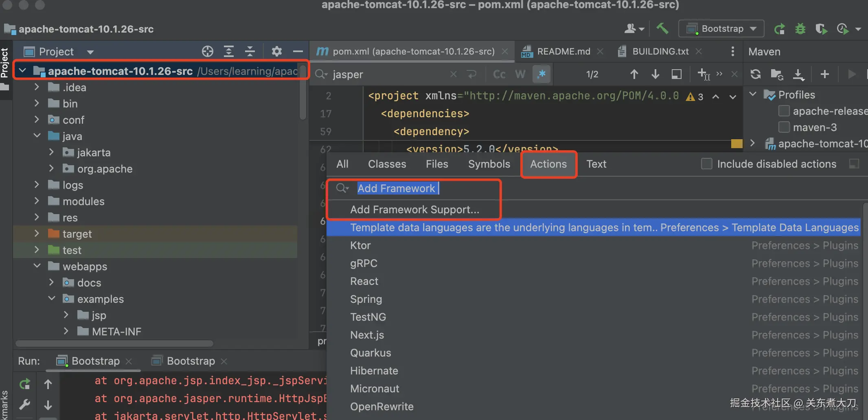Click the Add Framework search field
This screenshot has height=420, width=868.
pyautogui.click(x=596, y=188)
